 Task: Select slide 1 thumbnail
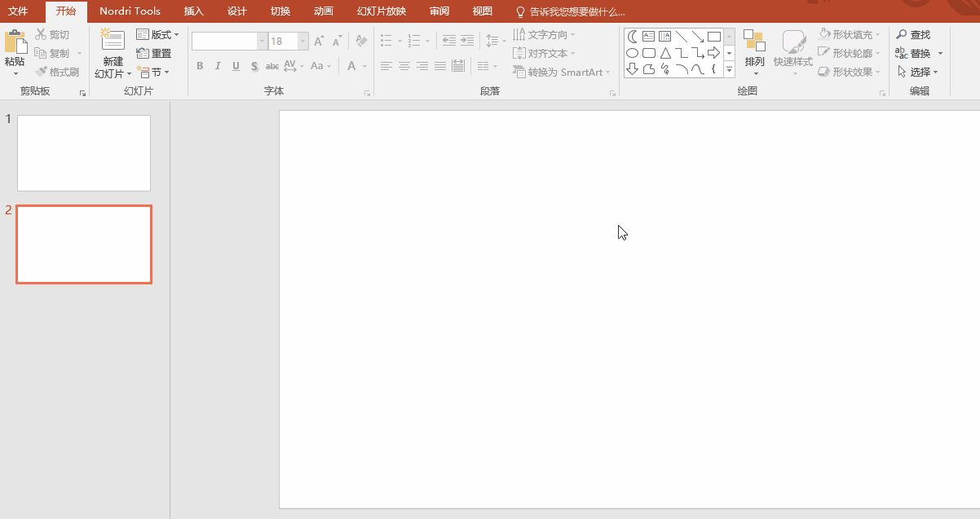[84, 153]
